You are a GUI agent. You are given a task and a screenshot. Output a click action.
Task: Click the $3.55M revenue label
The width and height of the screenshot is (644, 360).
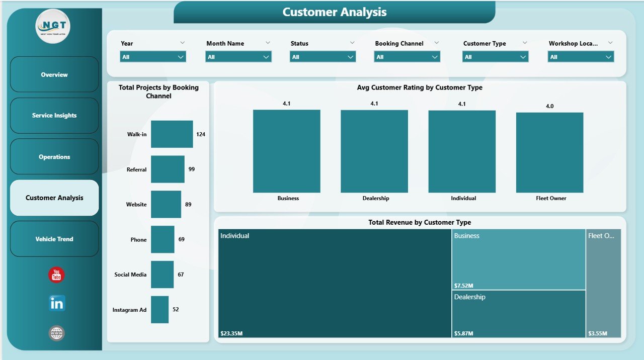click(x=598, y=333)
